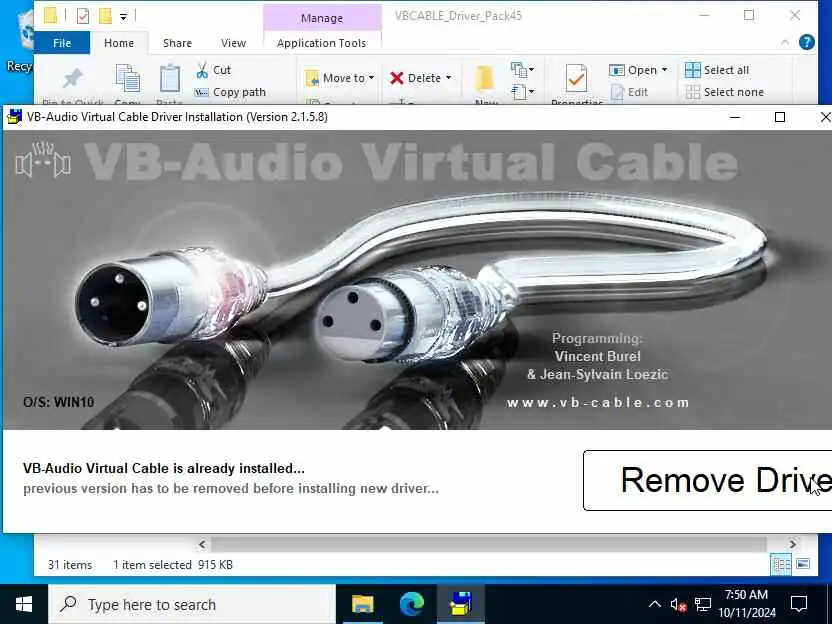
Task: Open Microsoft Edge from the taskbar
Action: [412, 604]
